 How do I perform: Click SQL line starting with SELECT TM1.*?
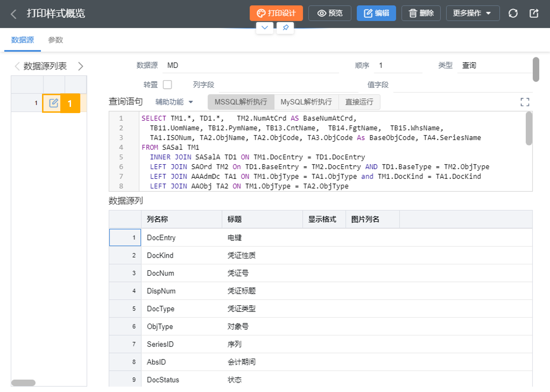249,118
